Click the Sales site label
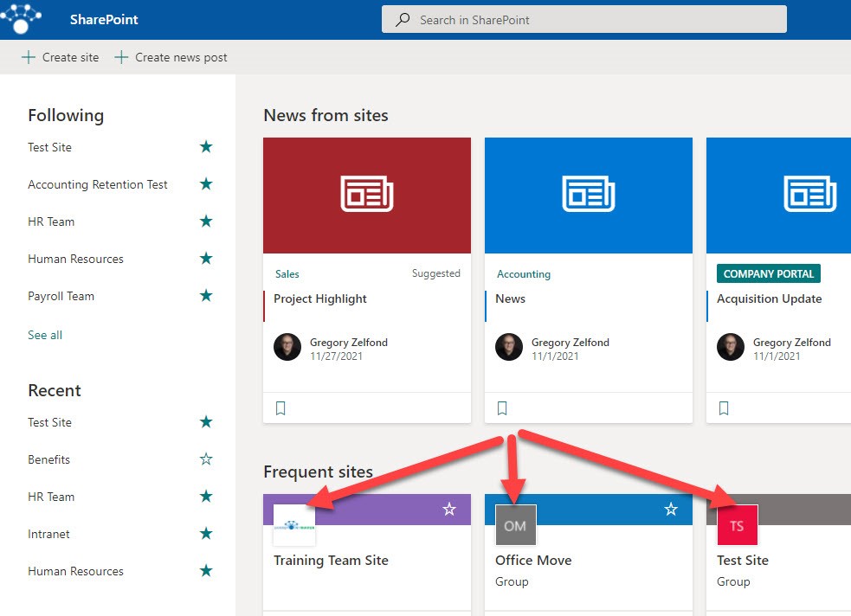The width and height of the screenshot is (851, 616). [x=287, y=274]
